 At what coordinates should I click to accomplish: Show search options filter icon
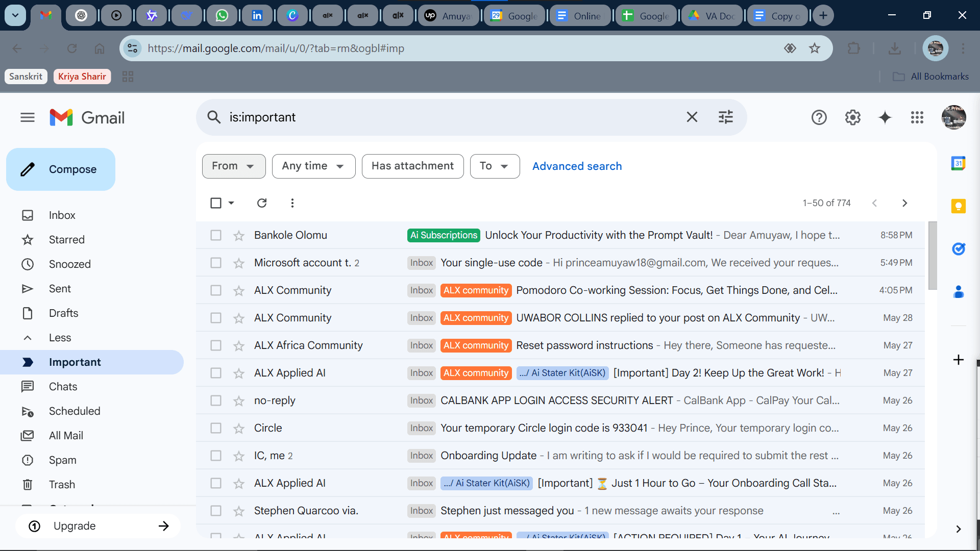725,117
